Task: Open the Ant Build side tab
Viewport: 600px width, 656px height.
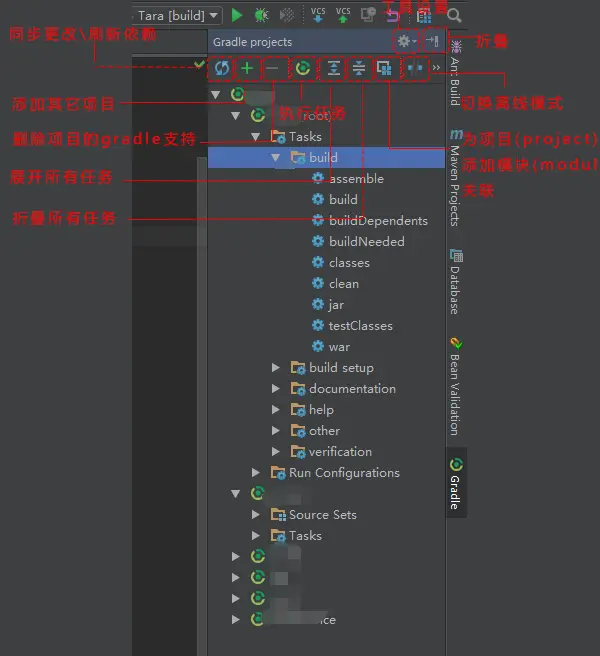Action: (x=455, y=73)
